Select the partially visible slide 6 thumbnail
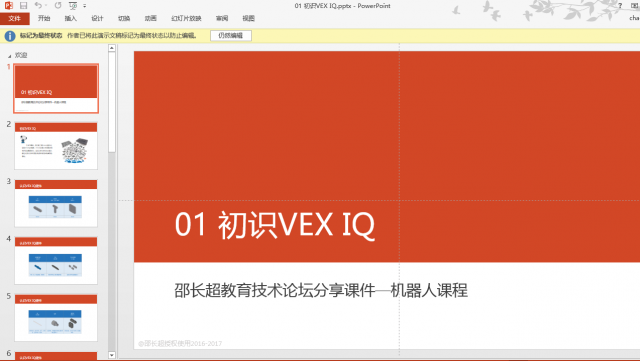640x361 pixels. coord(56,356)
